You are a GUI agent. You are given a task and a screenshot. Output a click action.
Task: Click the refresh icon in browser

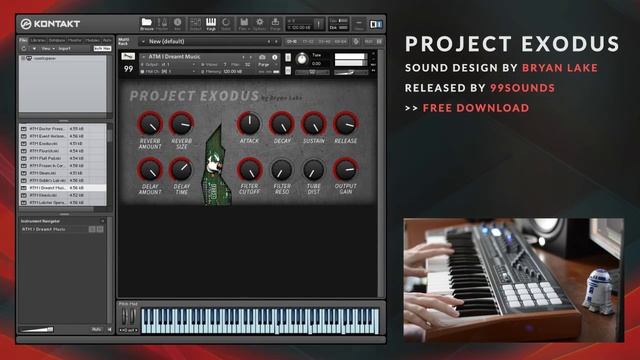tap(24, 49)
